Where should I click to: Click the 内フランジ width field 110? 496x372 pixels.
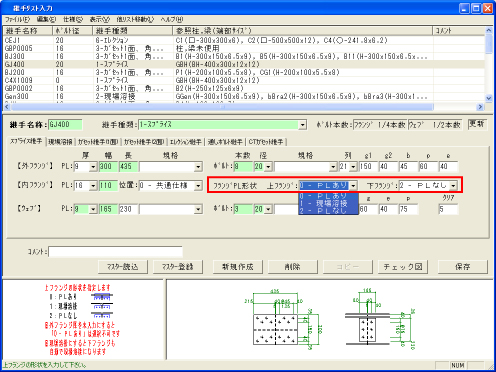click(x=108, y=186)
